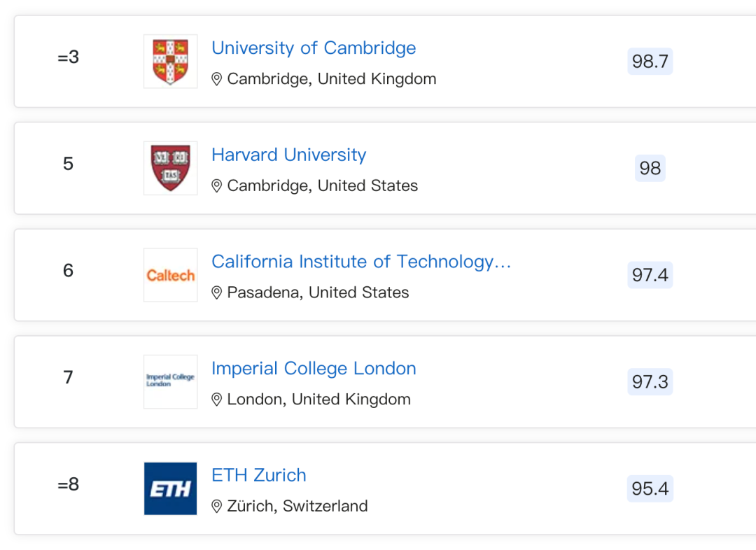Viewport: 756px width, 550px height.
Task: Click location pin beside Zürich, Switzerland
Action: coord(216,506)
